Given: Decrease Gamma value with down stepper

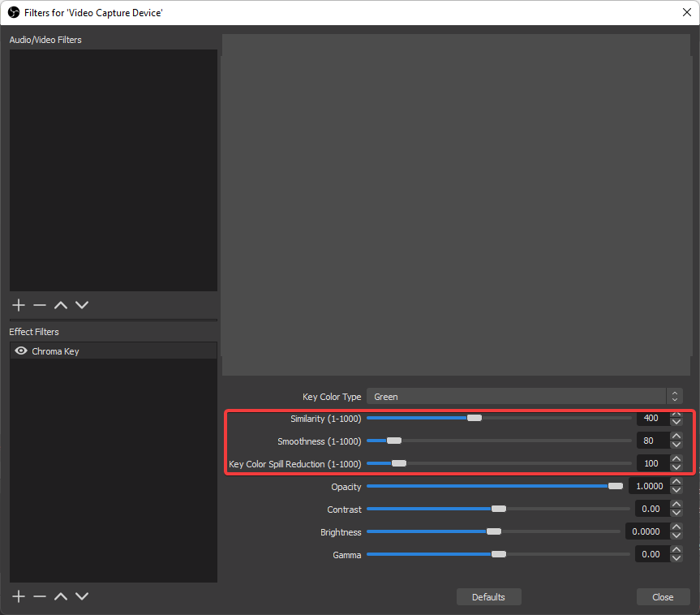Looking at the screenshot, I should pos(676,559).
